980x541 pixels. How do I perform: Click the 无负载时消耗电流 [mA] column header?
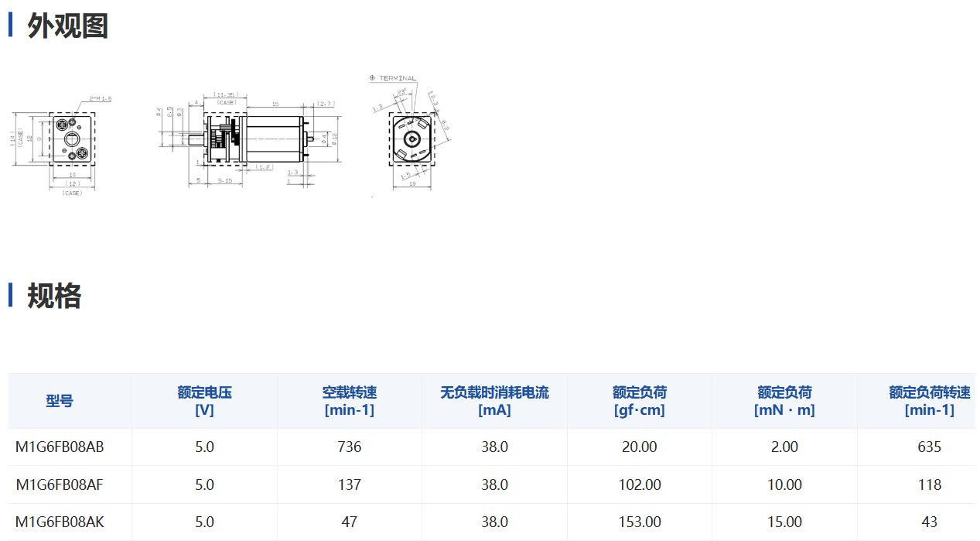tap(494, 401)
